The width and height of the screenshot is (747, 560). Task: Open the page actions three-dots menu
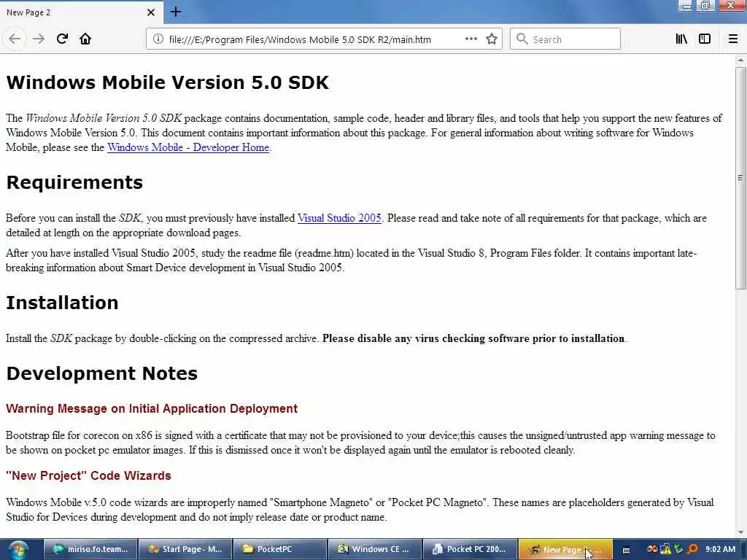(471, 39)
